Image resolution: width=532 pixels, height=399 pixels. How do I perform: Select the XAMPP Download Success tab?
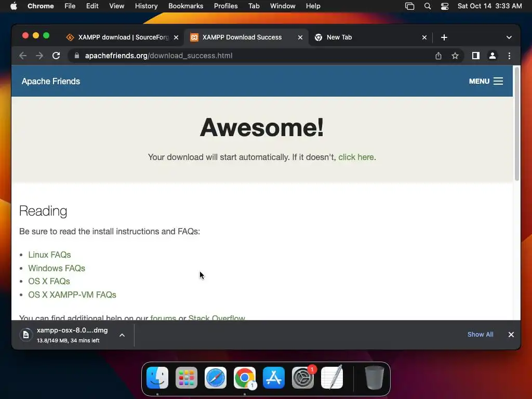[246, 37]
